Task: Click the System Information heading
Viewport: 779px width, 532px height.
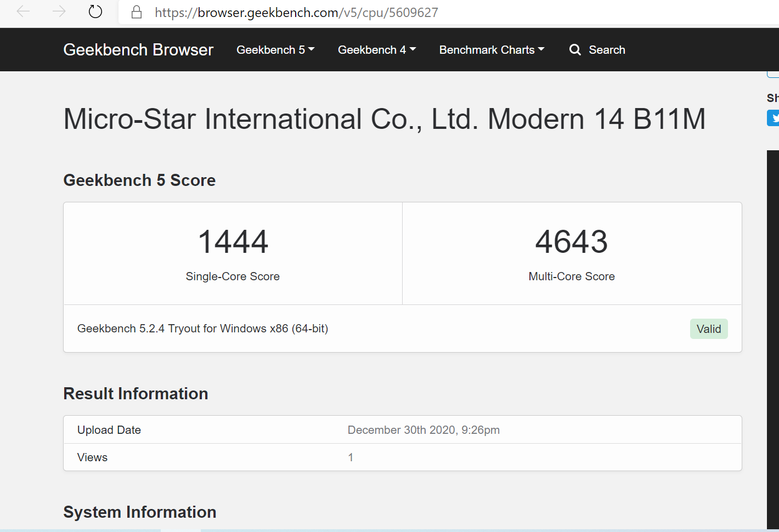Action: [x=140, y=512]
